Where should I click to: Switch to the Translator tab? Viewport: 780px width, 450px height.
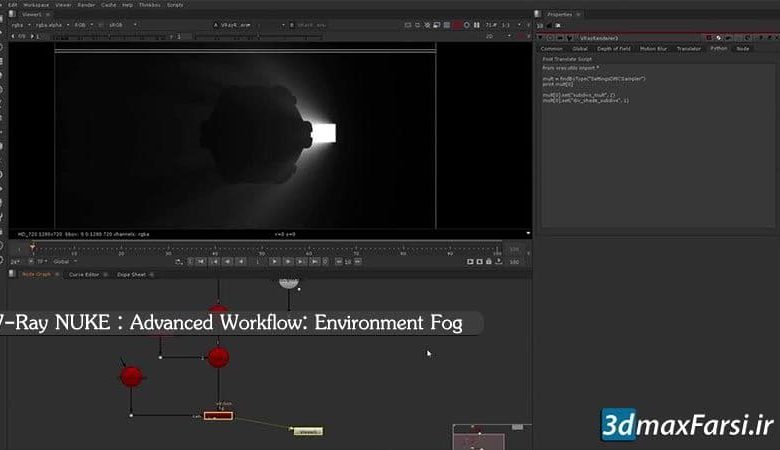click(689, 49)
